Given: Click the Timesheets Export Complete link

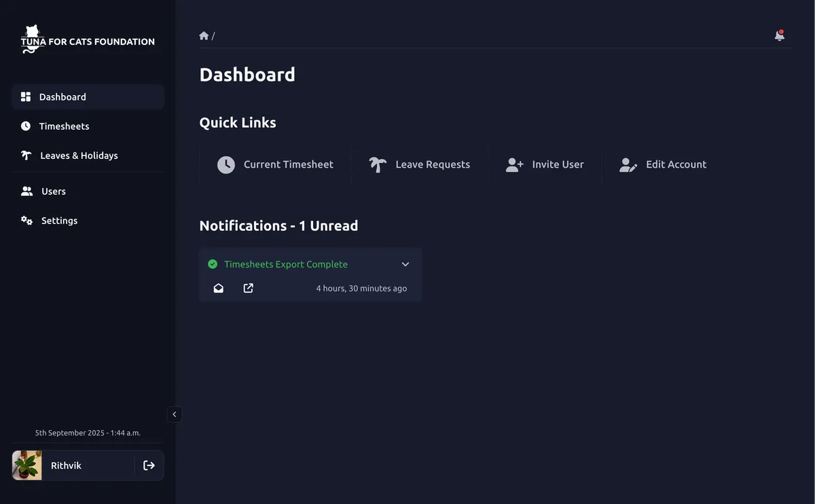Looking at the screenshot, I should click(x=286, y=264).
